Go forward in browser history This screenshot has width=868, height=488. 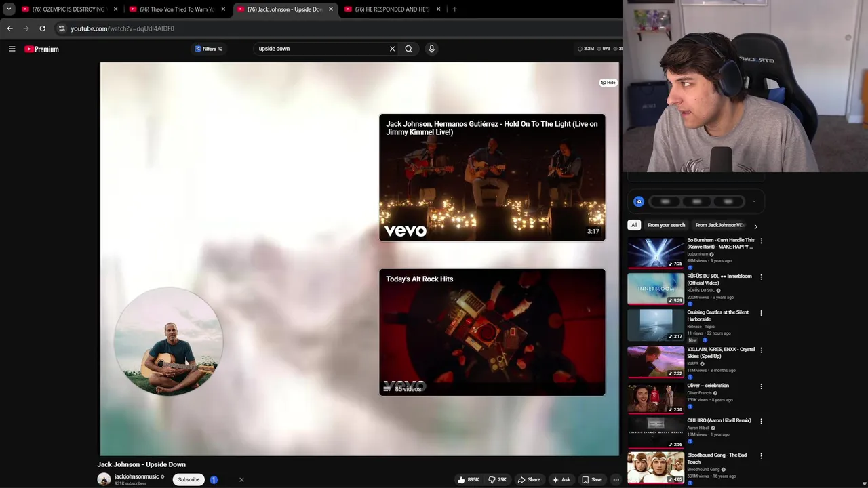pyautogui.click(x=26, y=28)
